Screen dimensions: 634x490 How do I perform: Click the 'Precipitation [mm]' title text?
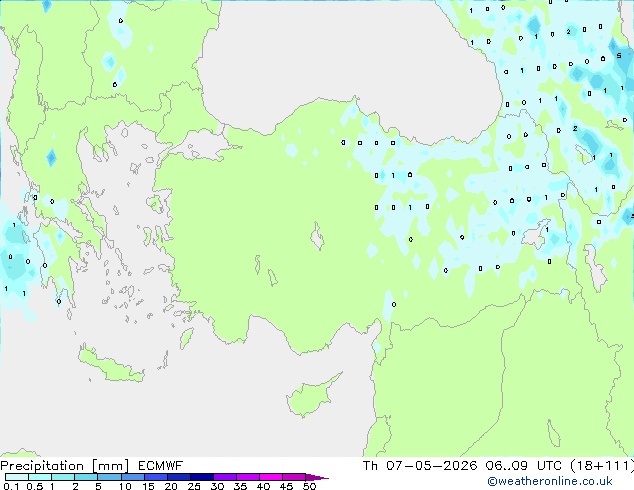[64, 466]
